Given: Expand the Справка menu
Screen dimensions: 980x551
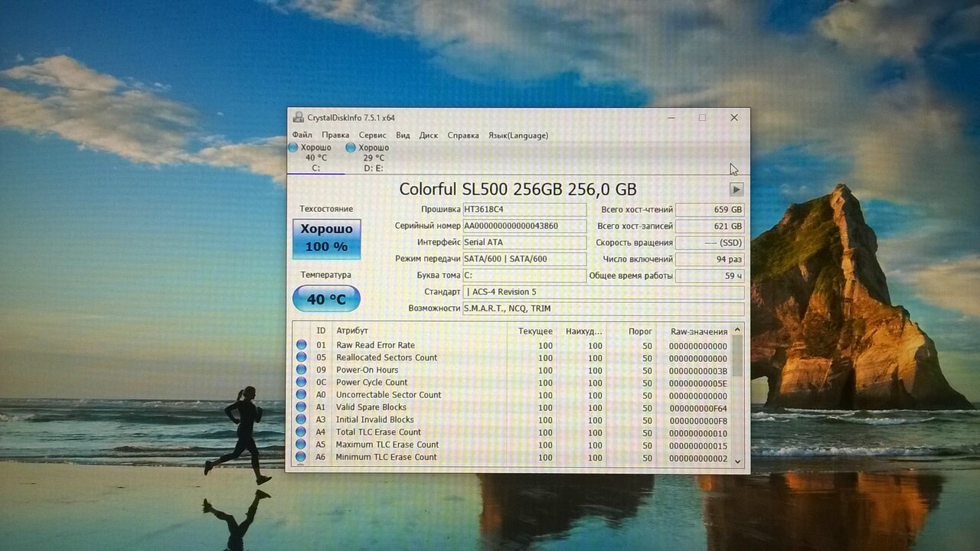Looking at the screenshot, I should 463,135.
